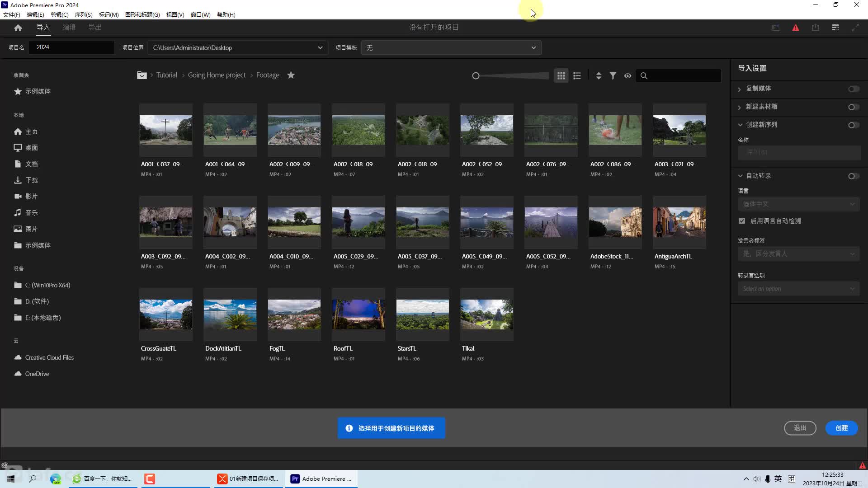
Task: Open the 主页 home location
Action: click(26, 131)
